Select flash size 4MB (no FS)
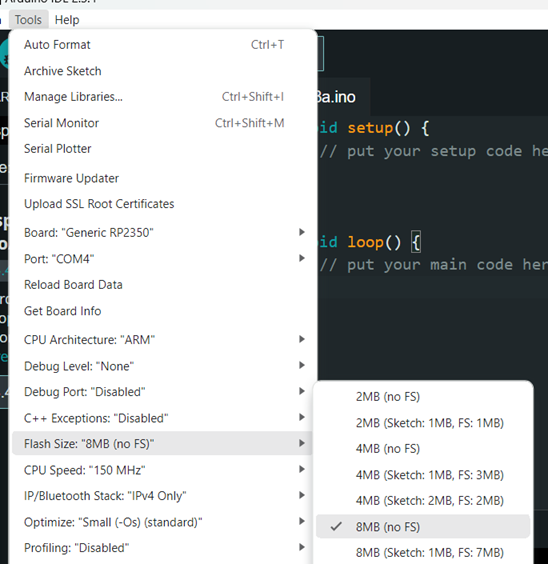 [x=423, y=449]
